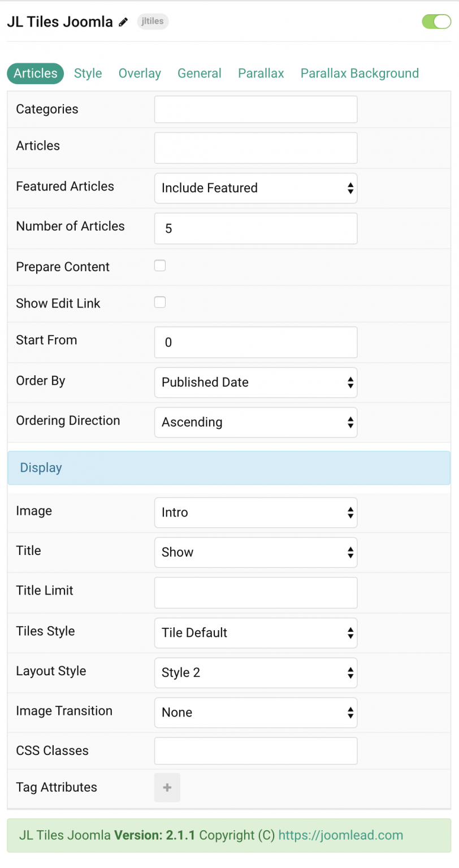Click the Image Transition stepper arrows
Viewport: 459px width, 868px height.
[350, 713]
